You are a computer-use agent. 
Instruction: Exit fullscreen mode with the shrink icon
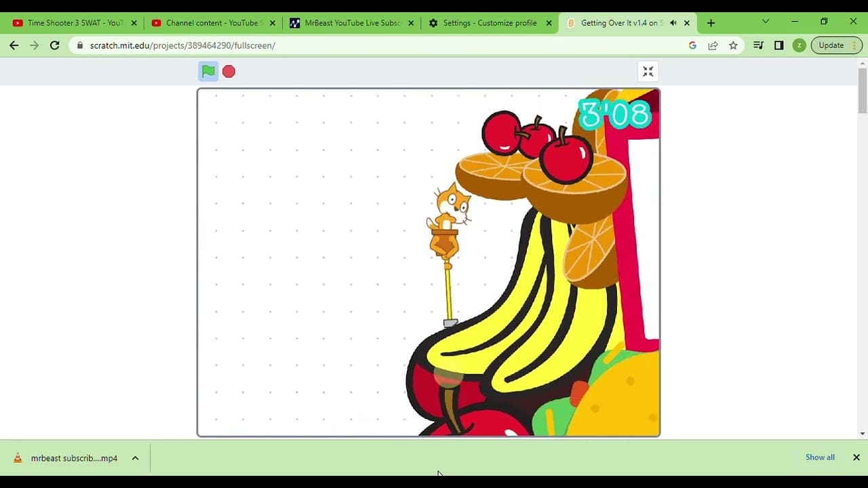(648, 71)
